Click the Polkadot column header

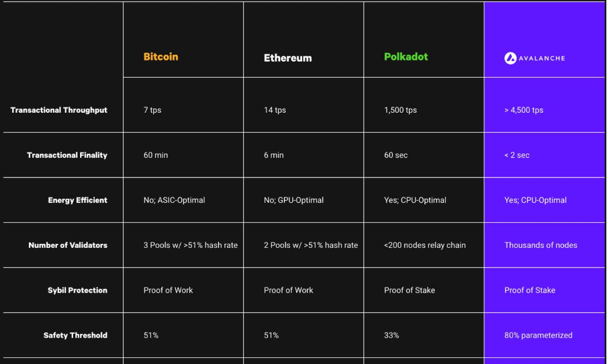(406, 57)
